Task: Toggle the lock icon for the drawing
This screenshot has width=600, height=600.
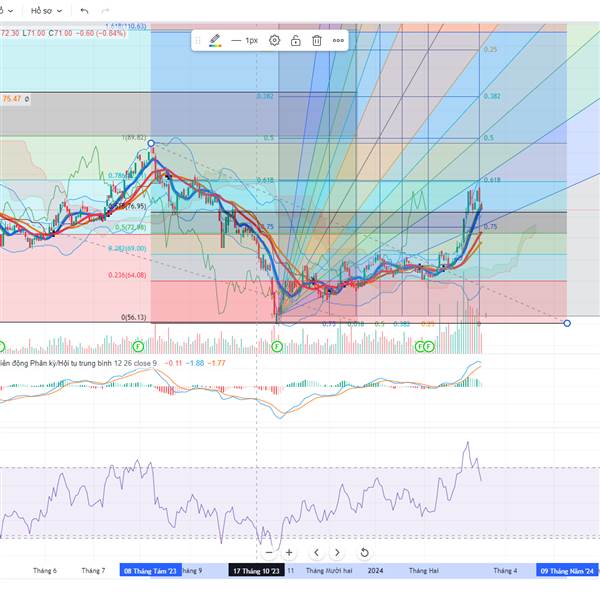Action: (295, 40)
